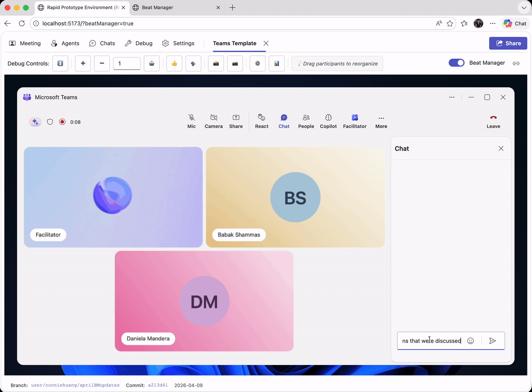Image resolution: width=532 pixels, height=392 pixels.
Task: Add a participant with the plus button
Action: 83,63
